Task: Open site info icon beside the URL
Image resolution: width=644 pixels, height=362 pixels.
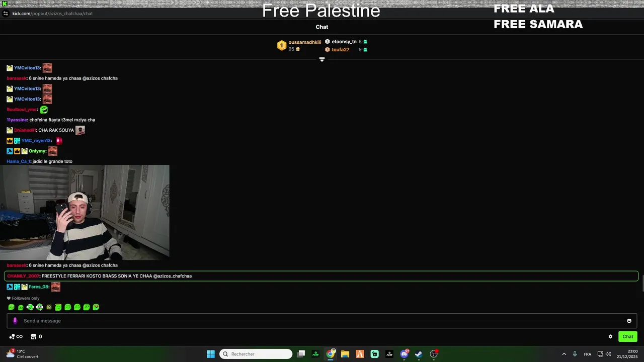Action: pyautogui.click(x=5, y=14)
